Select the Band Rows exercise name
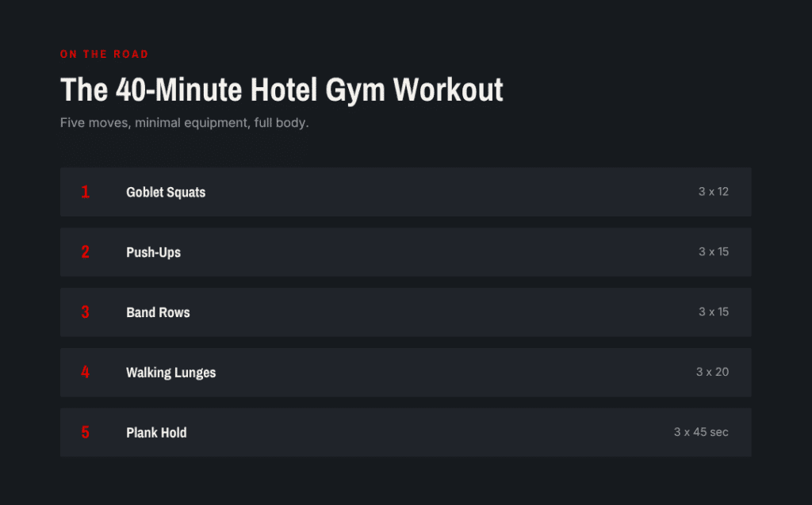 pos(158,312)
